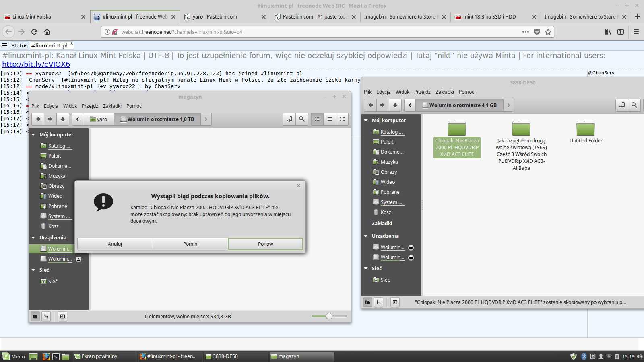The width and height of the screenshot is (644, 362).
Task: Open Widok menu in 3838-DE50 window
Action: point(402,92)
